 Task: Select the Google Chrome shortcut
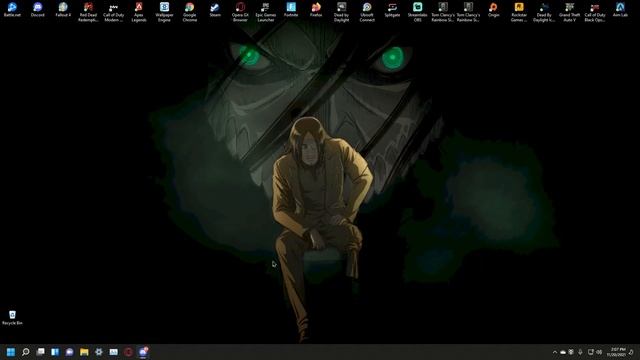click(x=189, y=11)
